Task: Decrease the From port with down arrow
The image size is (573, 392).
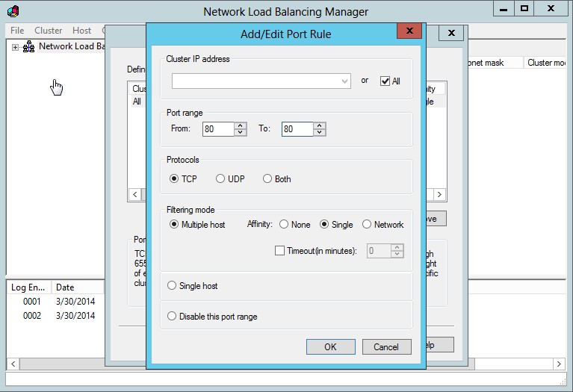Action: (240, 133)
